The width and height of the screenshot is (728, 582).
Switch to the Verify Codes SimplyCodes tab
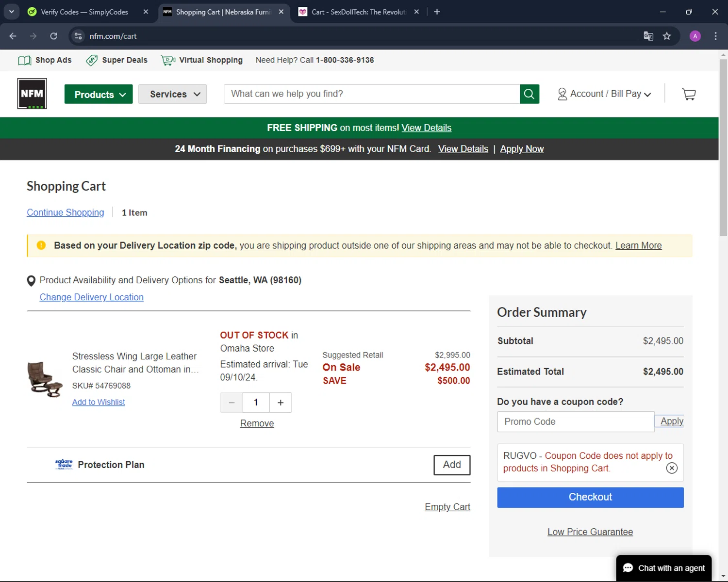pos(84,12)
